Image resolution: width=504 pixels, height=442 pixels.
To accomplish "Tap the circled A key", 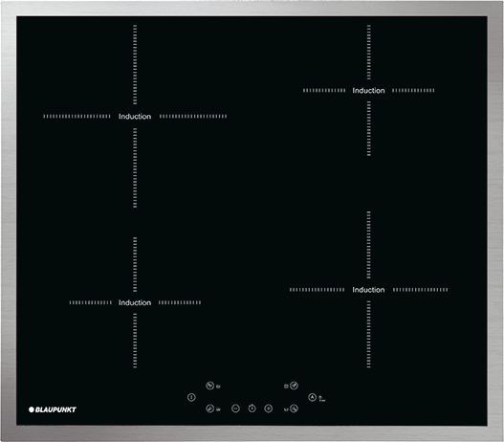I will coord(313,397).
